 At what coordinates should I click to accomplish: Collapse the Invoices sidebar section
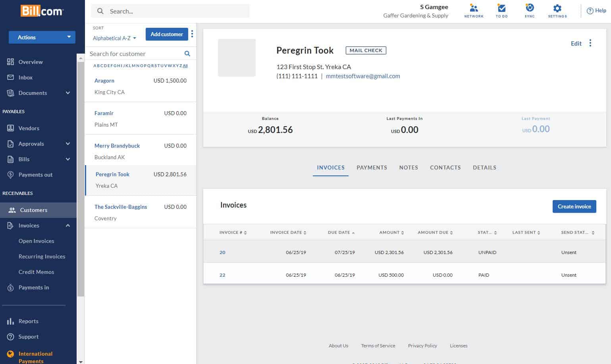tap(68, 225)
